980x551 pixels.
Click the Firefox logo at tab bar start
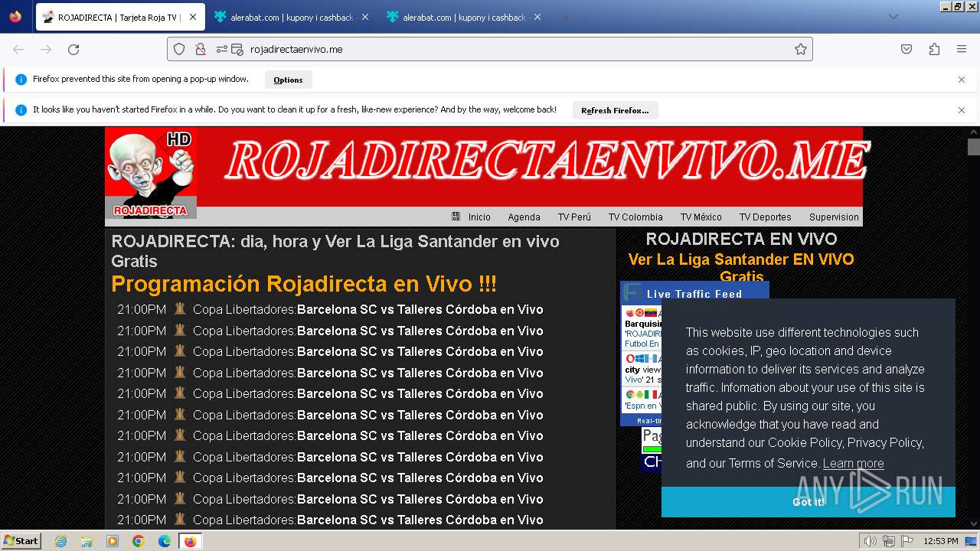pyautogui.click(x=15, y=17)
